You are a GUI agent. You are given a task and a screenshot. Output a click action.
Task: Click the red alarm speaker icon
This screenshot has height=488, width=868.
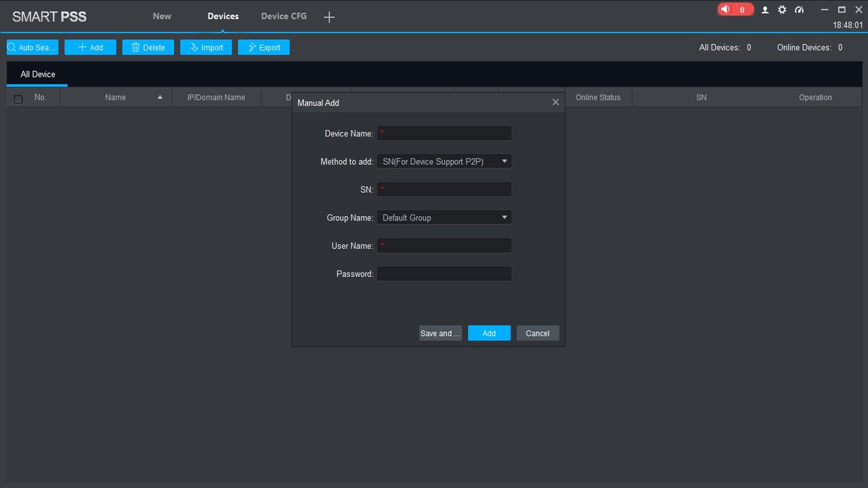pyautogui.click(x=726, y=10)
